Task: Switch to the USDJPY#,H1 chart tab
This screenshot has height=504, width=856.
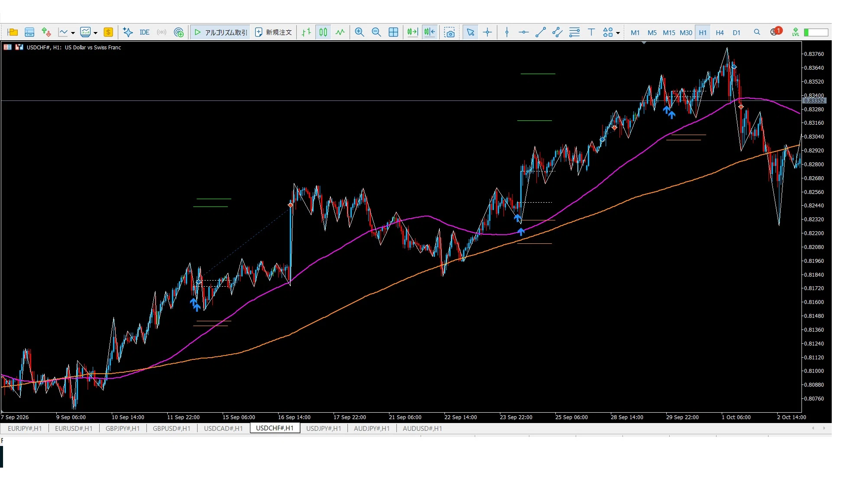Action: point(324,428)
